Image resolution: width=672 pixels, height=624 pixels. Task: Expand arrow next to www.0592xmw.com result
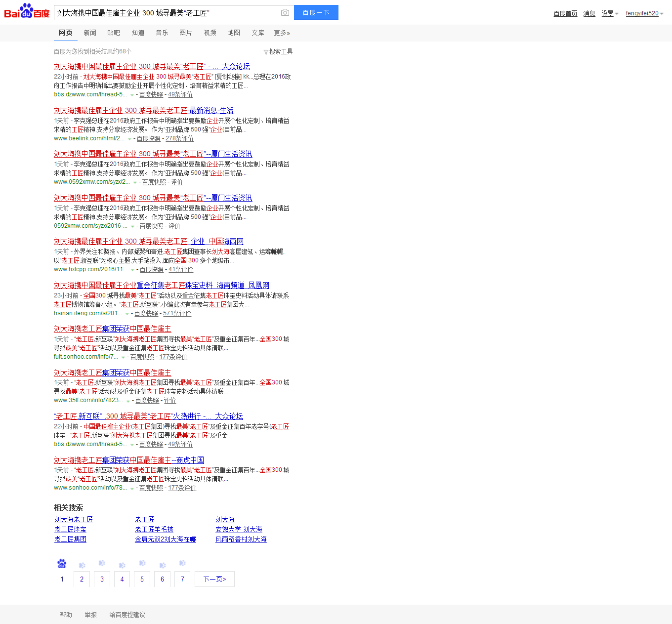(x=135, y=182)
